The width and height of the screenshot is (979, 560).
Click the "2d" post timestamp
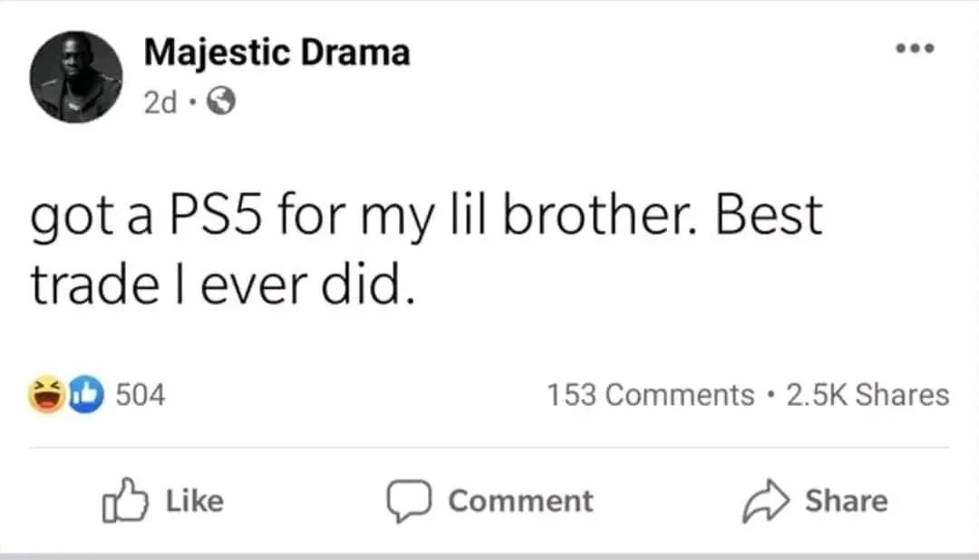(x=160, y=103)
